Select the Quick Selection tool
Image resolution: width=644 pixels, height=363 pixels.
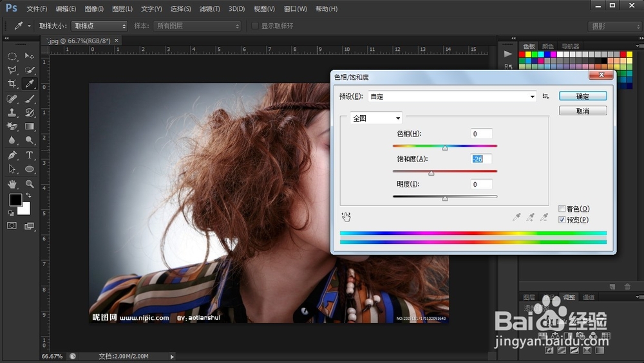pyautogui.click(x=30, y=70)
